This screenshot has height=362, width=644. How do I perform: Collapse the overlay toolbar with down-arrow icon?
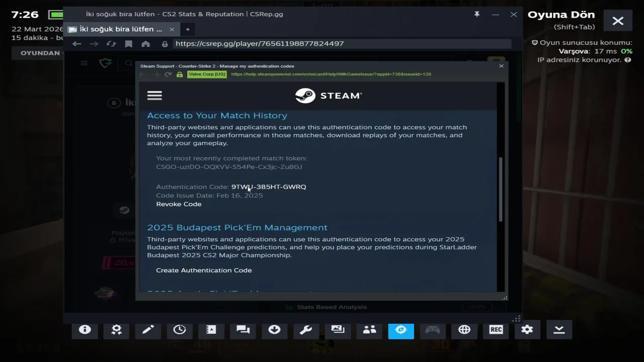[x=559, y=330]
